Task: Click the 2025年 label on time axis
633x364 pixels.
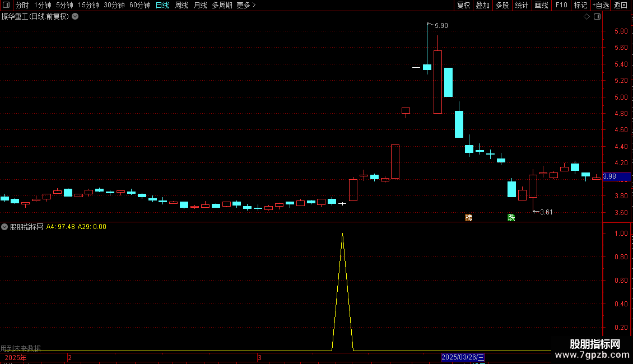Action: click(x=16, y=357)
